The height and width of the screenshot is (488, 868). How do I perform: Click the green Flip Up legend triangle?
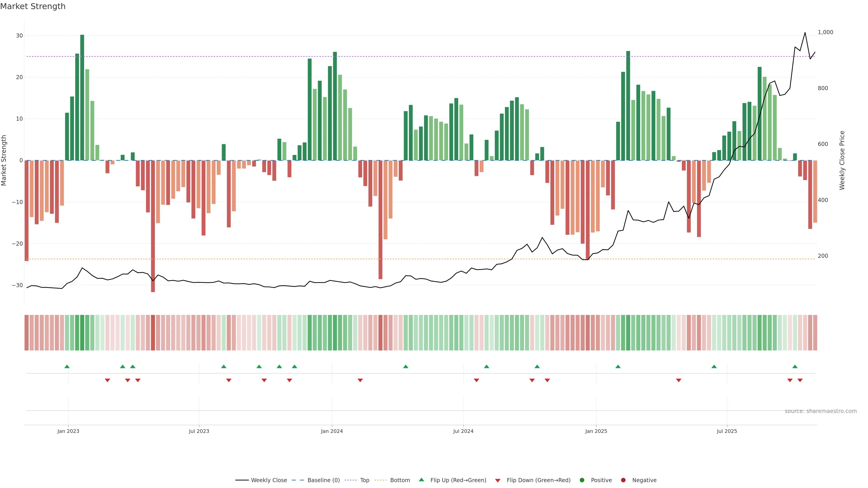click(421, 480)
